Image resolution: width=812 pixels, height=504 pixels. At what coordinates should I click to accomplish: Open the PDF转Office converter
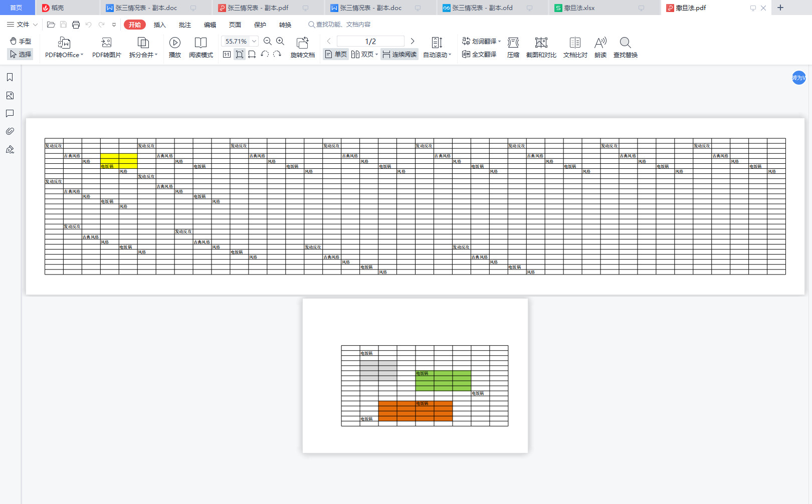(64, 48)
